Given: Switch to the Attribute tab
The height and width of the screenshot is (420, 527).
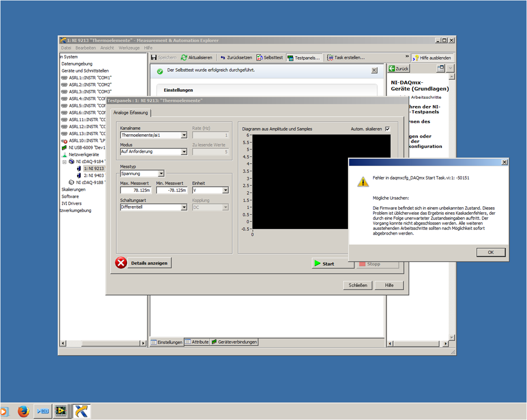Looking at the screenshot, I should point(197,341).
